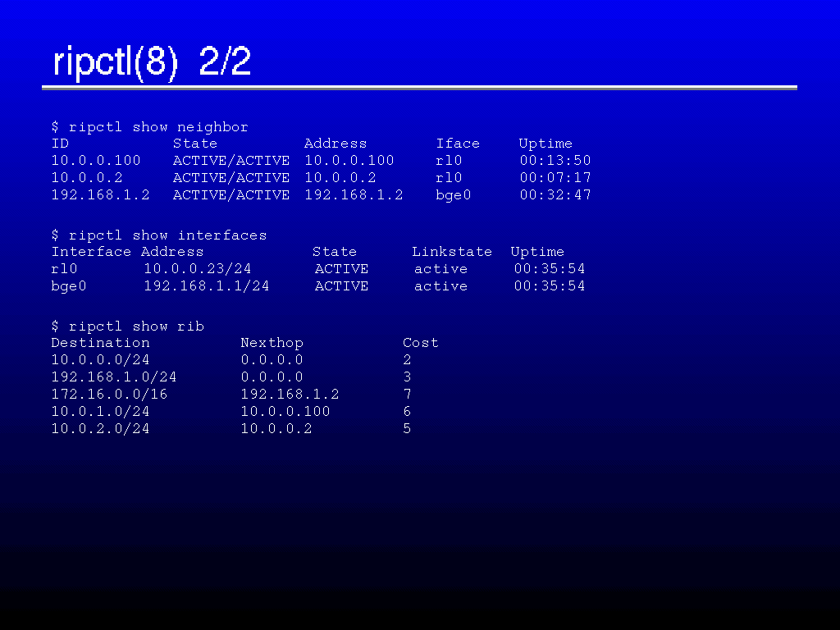The image size is (840, 630).
Task: Click the neighbor uptime value 00:32:47
Action: point(555,195)
